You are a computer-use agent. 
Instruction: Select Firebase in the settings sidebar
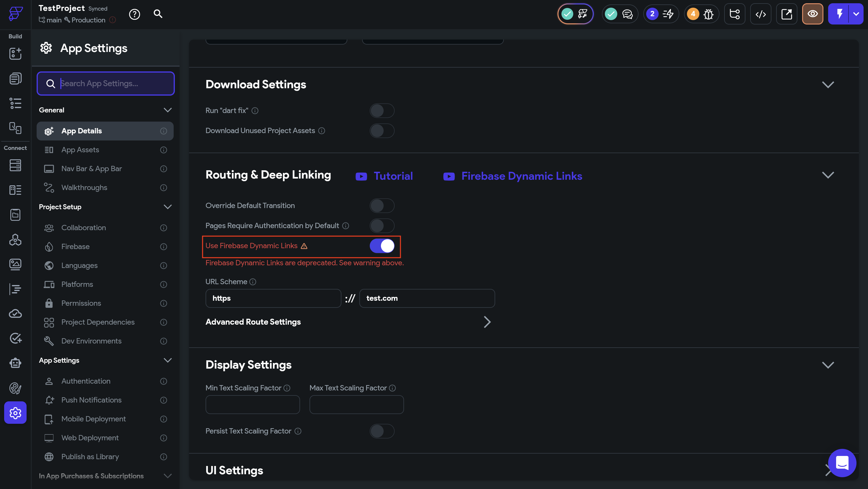coord(76,246)
